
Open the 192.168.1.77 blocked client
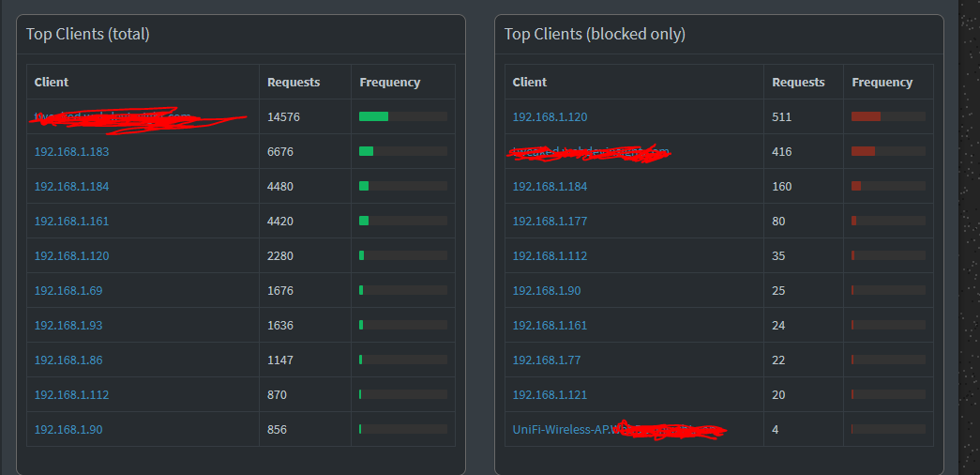coord(546,360)
